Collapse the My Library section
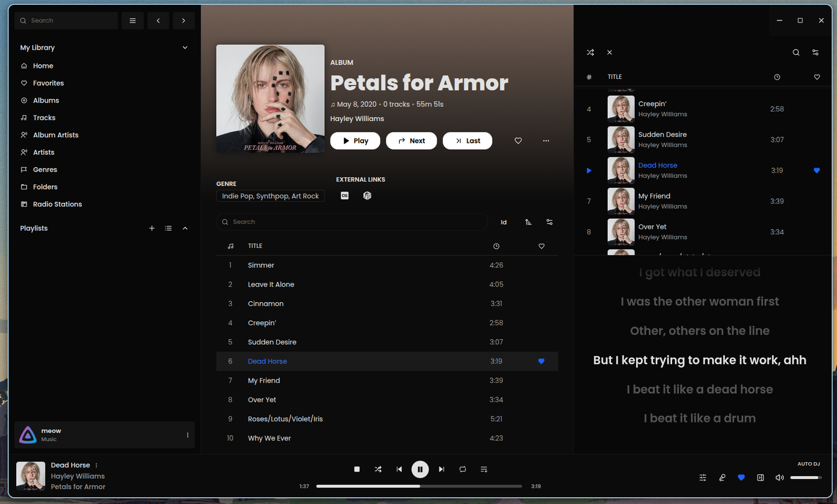Image resolution: width=837 pixels, height=504 pixels. (x=185, y=48)
